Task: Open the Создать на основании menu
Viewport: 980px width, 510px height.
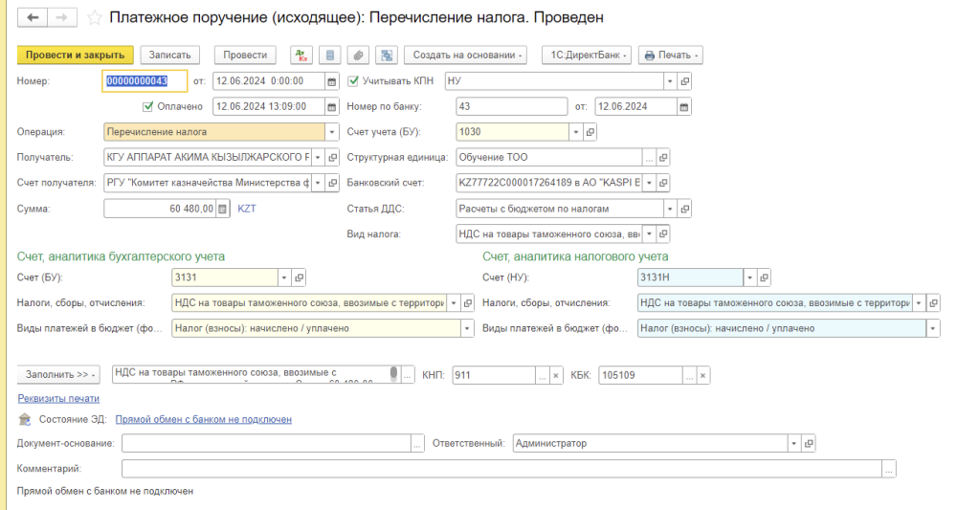Action: click(468, 55)
